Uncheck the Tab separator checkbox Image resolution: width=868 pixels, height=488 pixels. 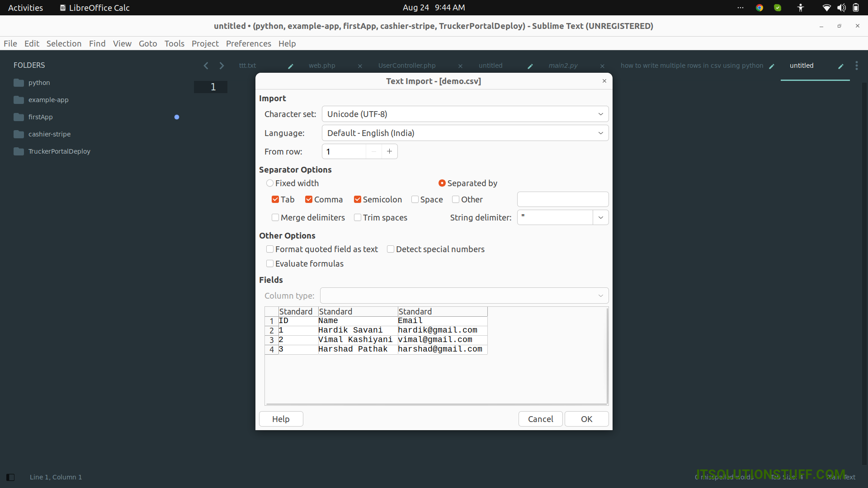[275, 199]
